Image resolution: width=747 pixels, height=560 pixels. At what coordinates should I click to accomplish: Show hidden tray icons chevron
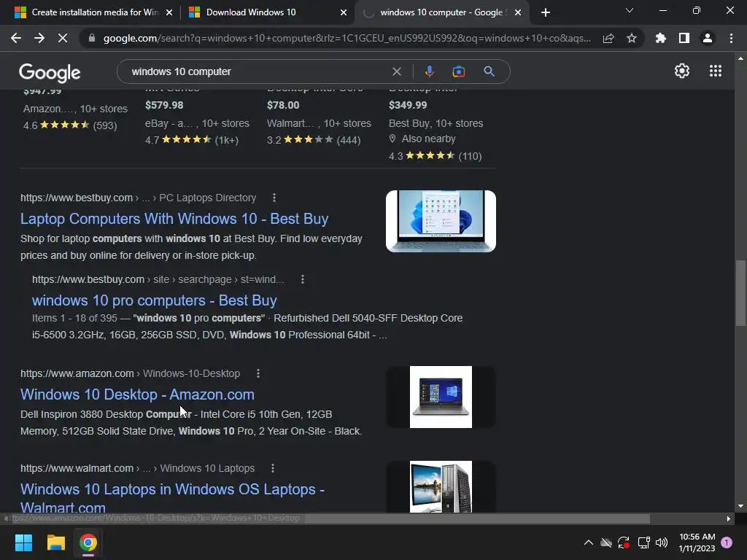click(589, 542)
